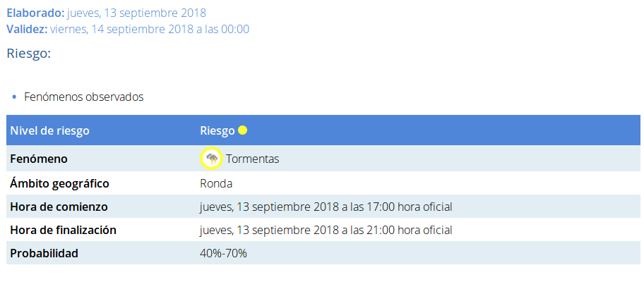Click the Validez date line
Viewport: 644px width, 282px height.
point(128,30)
